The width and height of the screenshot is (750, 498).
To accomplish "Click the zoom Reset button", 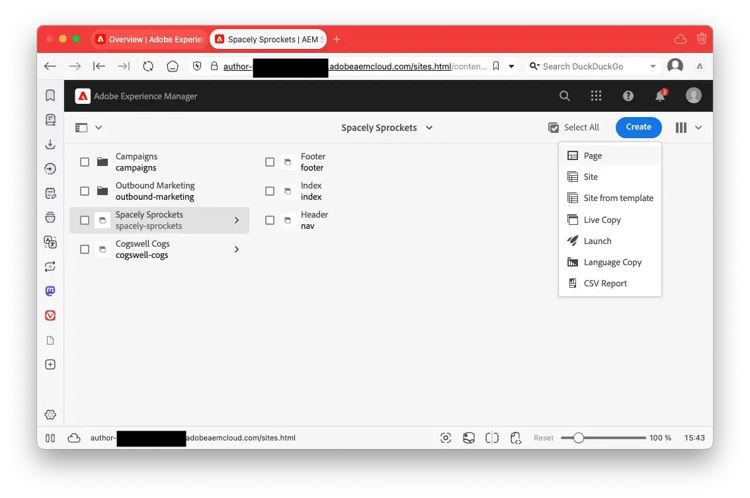I will (543, 438).
